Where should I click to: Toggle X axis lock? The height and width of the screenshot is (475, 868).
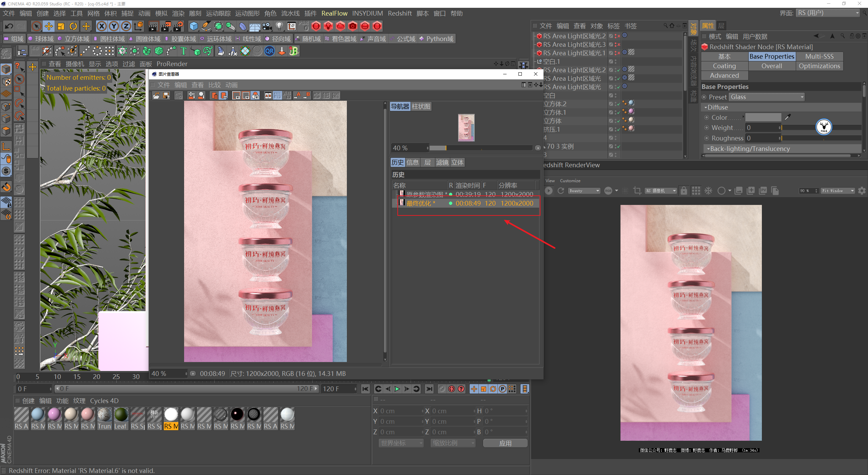point(102,26)
